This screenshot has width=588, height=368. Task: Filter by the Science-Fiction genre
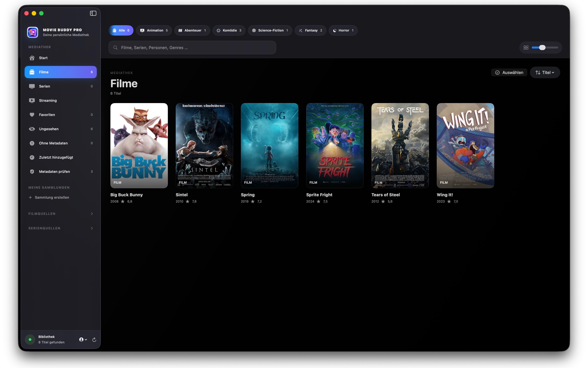coord(270,30)
